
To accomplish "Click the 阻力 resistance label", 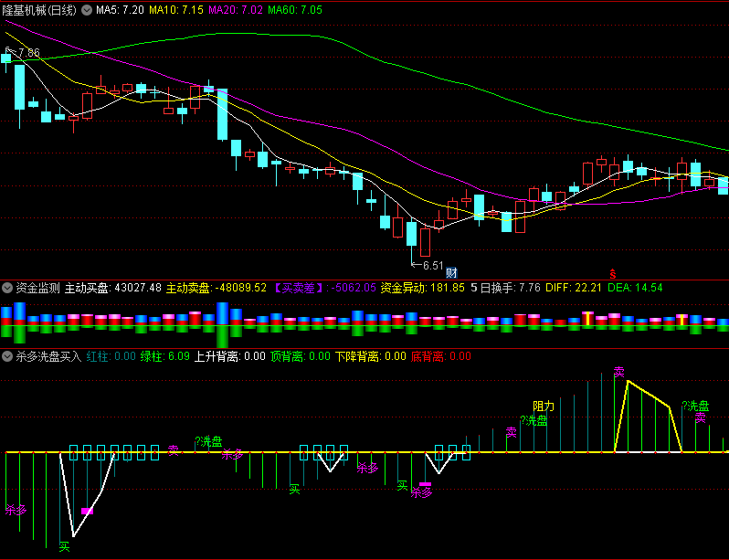I will coord(544,407).
